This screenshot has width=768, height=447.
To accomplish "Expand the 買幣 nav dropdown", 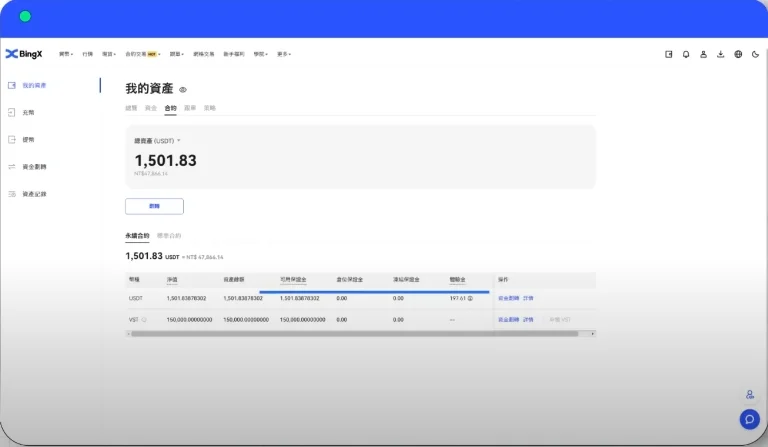I will (66, 54).
